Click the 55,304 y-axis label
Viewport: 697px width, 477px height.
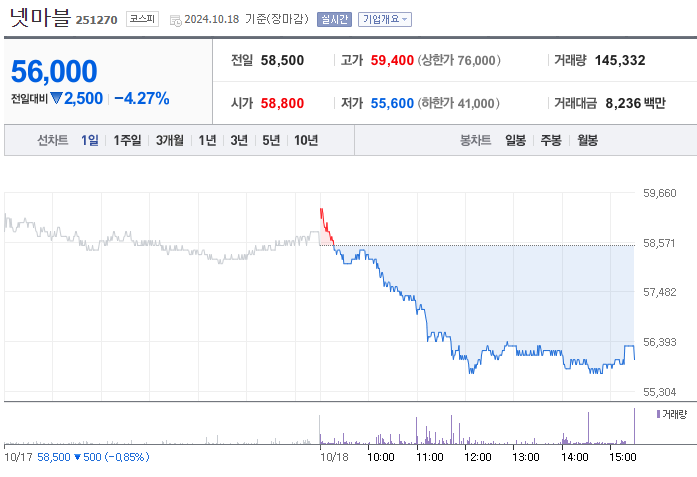point(660,392)
